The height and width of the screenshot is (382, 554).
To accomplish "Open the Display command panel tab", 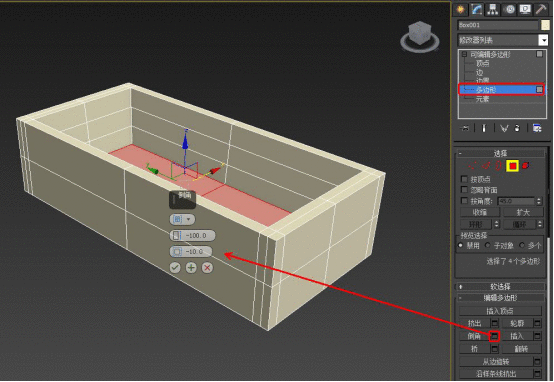I will click(x=525, y=10).
